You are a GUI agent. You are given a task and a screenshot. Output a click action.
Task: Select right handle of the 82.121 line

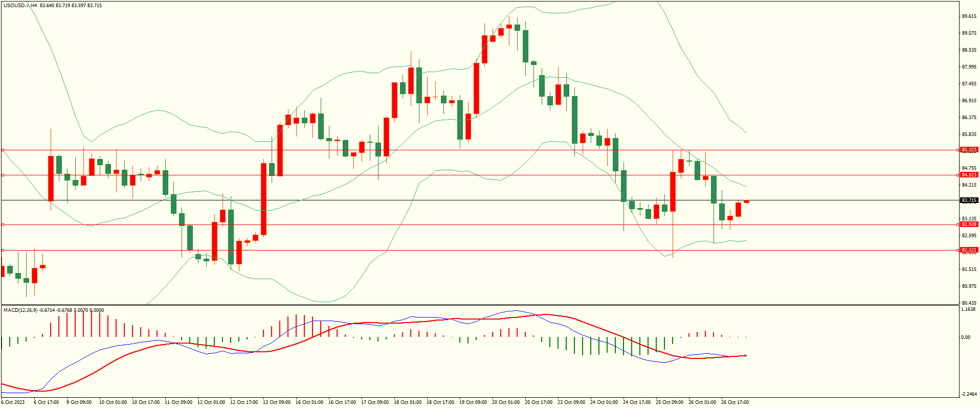click(x=958, y=250)
